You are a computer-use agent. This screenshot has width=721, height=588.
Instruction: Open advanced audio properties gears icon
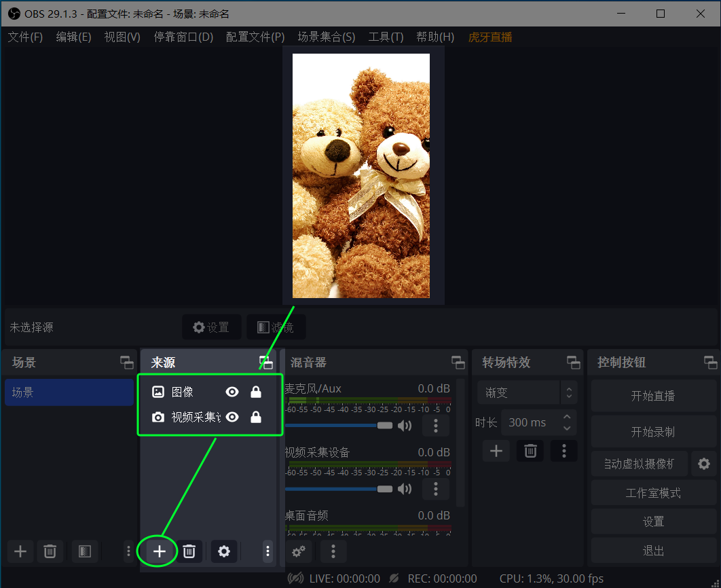coord(298,551)
